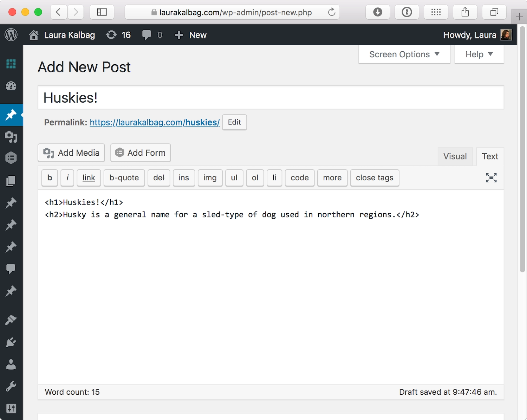This screenshot has height=420, width=527.
Task: Expand the Screen Options panel
Action: pyautogui.click(x=404, y=54)
